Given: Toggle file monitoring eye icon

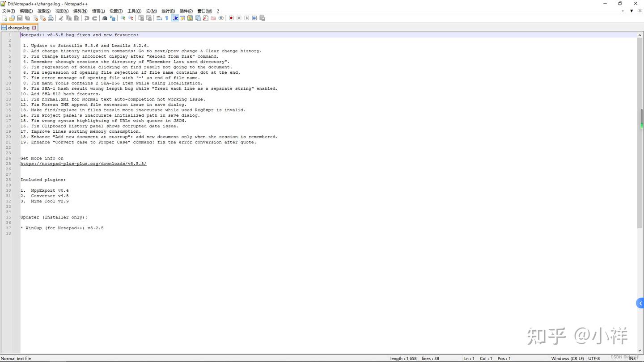Looking at the screenshot, I should (x=221, y=18).
